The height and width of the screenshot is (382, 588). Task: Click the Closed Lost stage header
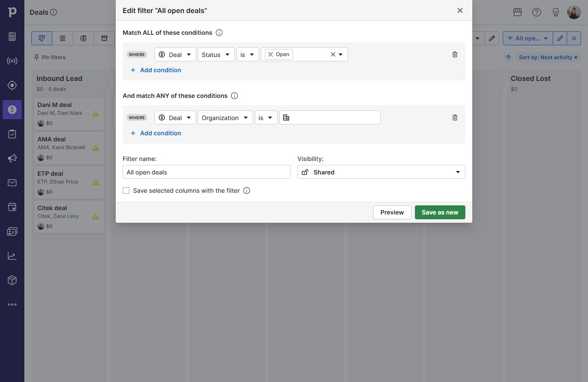531,79
